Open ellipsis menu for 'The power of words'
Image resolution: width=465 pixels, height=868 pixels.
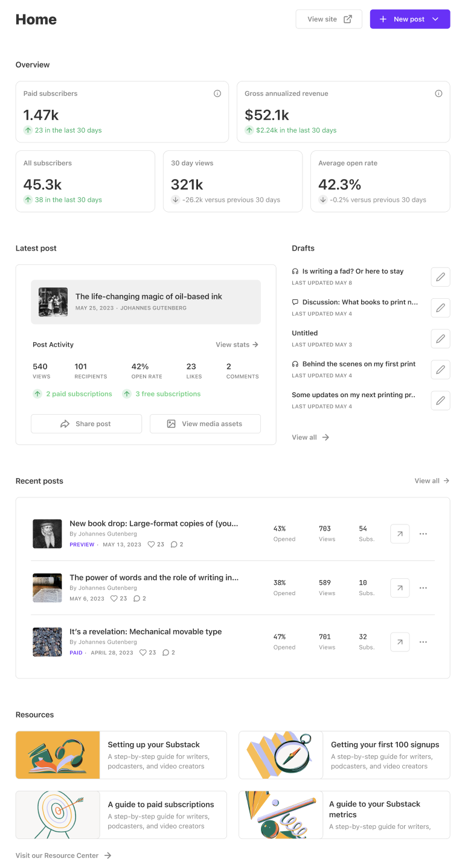point(423,587)
